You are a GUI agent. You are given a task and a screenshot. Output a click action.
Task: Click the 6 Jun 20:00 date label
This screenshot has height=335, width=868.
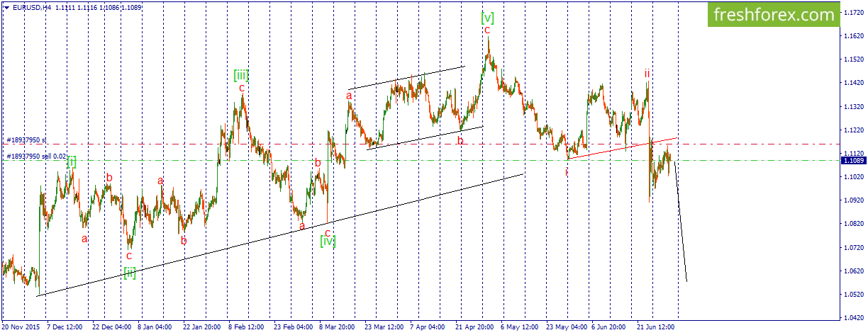pos(608,327)
